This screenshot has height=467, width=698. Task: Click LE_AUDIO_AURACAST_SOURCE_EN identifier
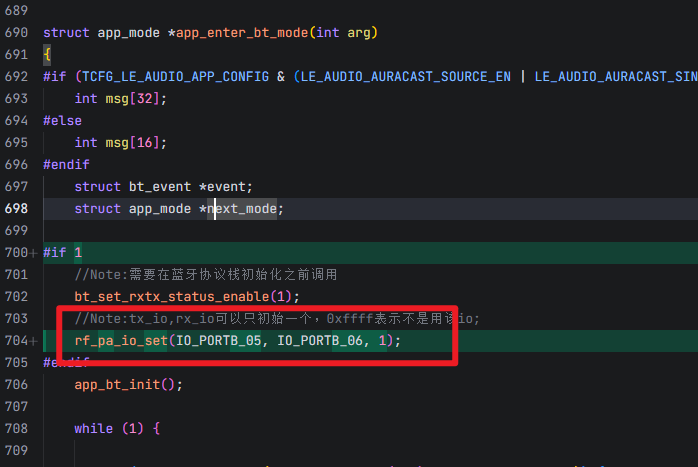tap(406, 77)
